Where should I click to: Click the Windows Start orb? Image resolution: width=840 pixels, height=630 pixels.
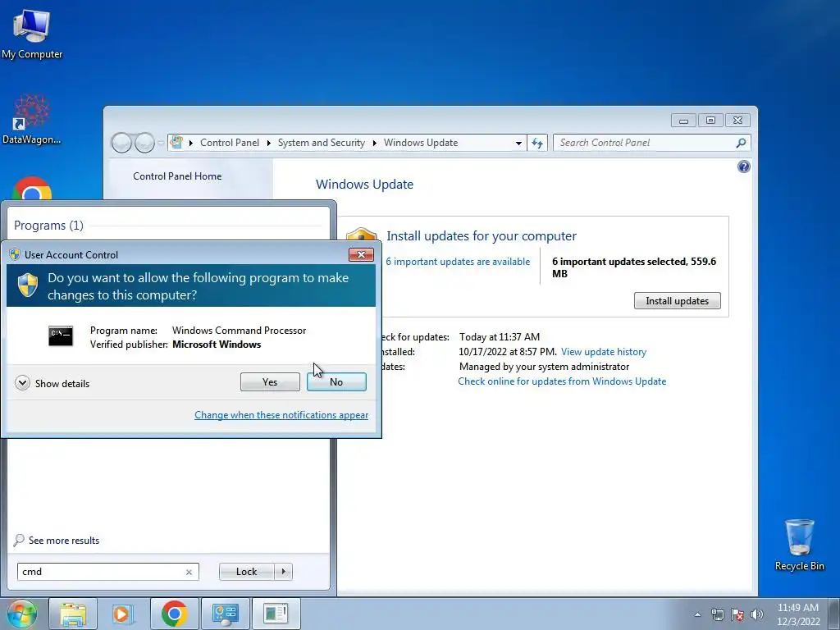click(x=22, y=614)
